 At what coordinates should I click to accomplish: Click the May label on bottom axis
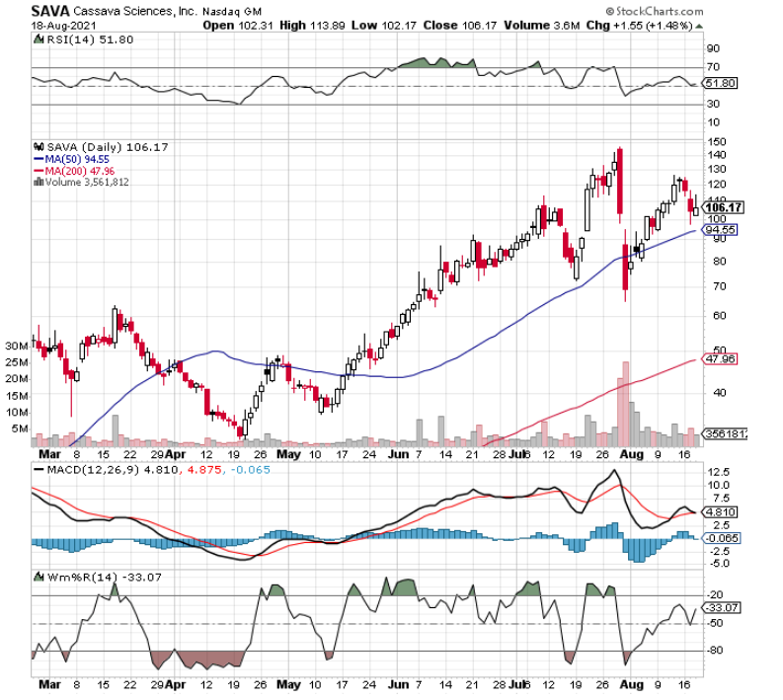click(x=288, y=684)
